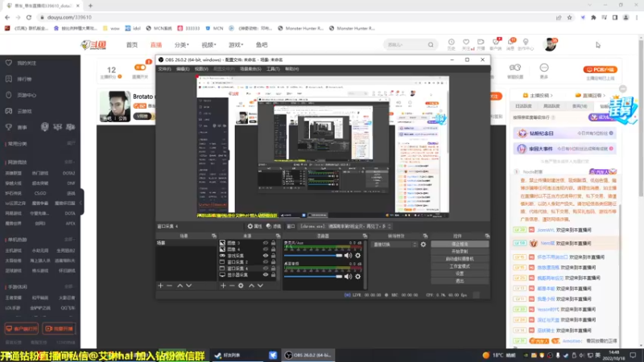Toggle the 直播开关 switch on Douyu

(139, 68)
